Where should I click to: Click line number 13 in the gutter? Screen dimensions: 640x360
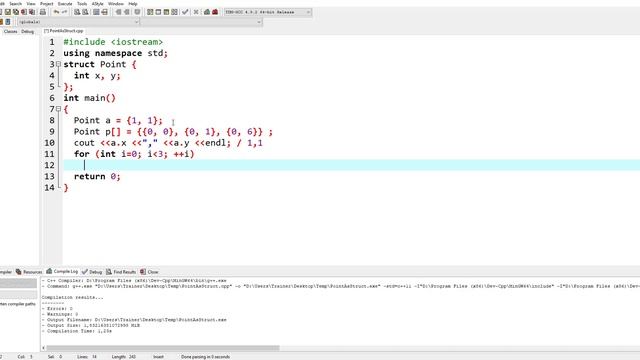coord(49,176)
